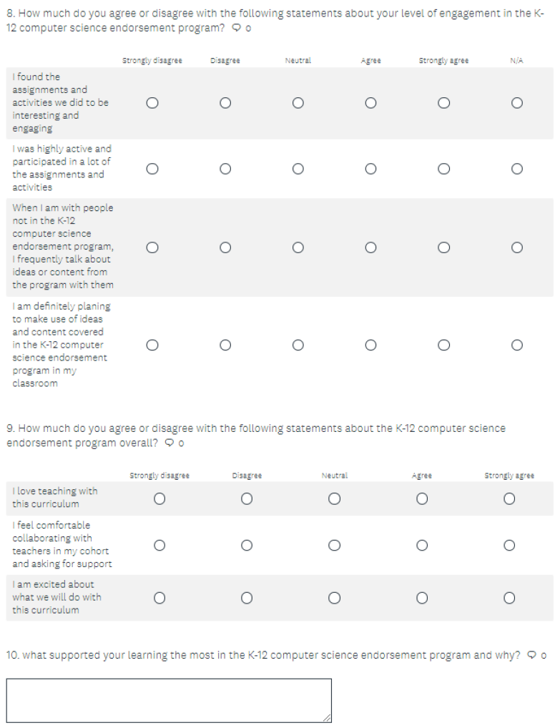Click the comment icon beside question 10
This screenshot has height=728, width=560.
tap(531, 655)
